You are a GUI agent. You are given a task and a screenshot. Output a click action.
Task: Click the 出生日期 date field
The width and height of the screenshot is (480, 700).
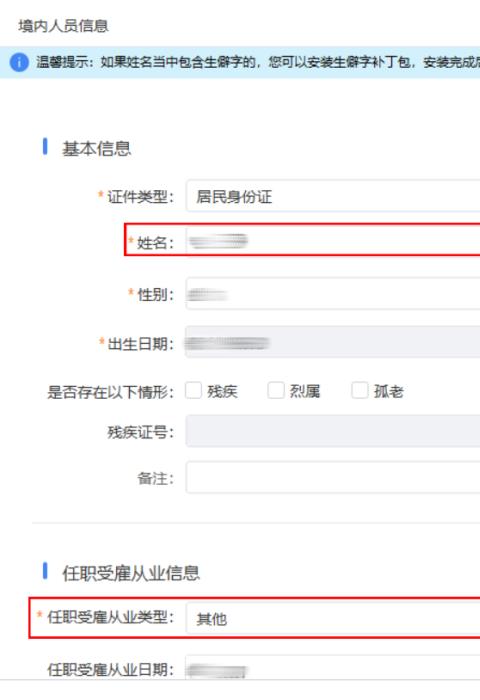point(333,342)
